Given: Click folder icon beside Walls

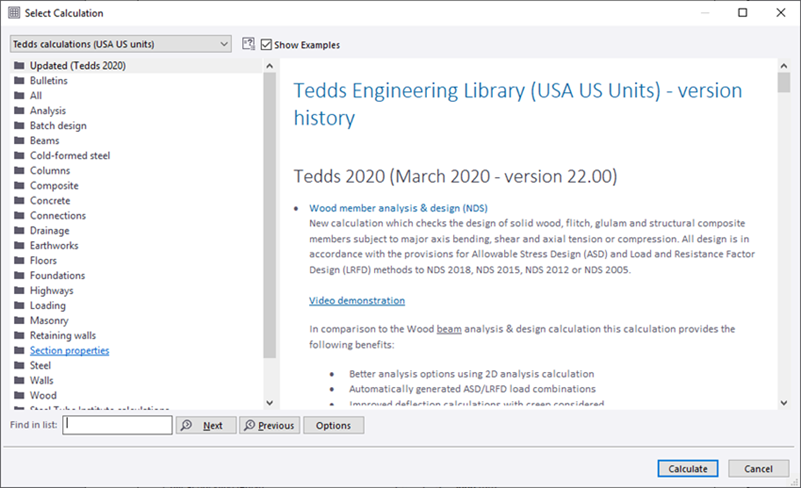Looking at the screenshot, I should 19,380.
